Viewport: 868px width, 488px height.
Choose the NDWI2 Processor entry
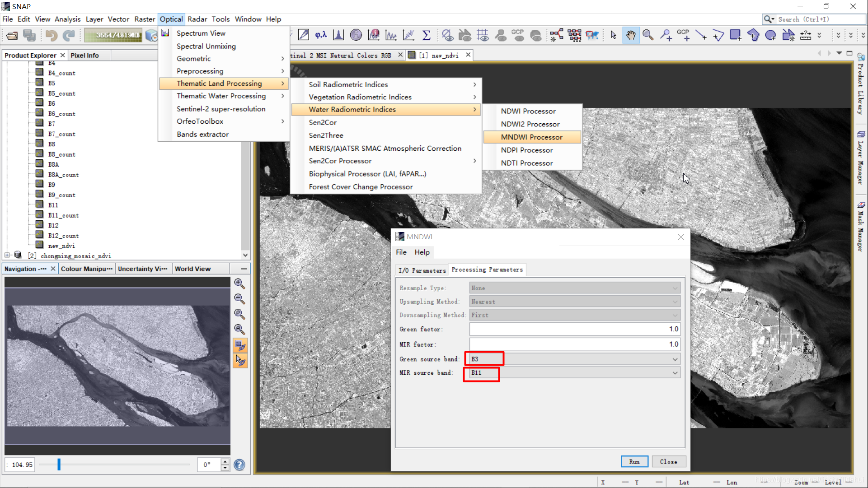532,124
